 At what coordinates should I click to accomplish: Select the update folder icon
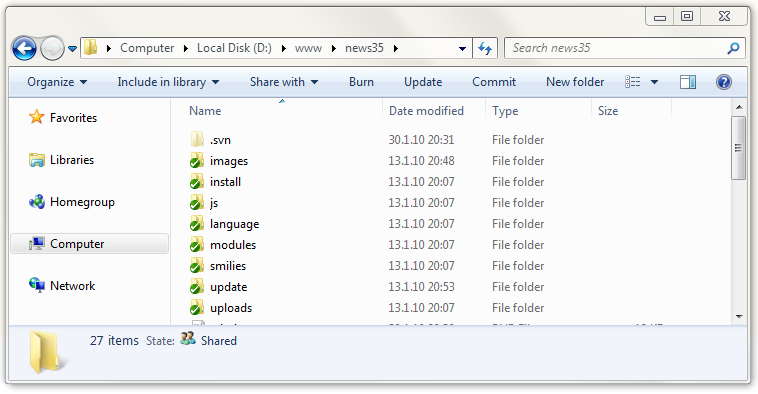tap(197, 287)
